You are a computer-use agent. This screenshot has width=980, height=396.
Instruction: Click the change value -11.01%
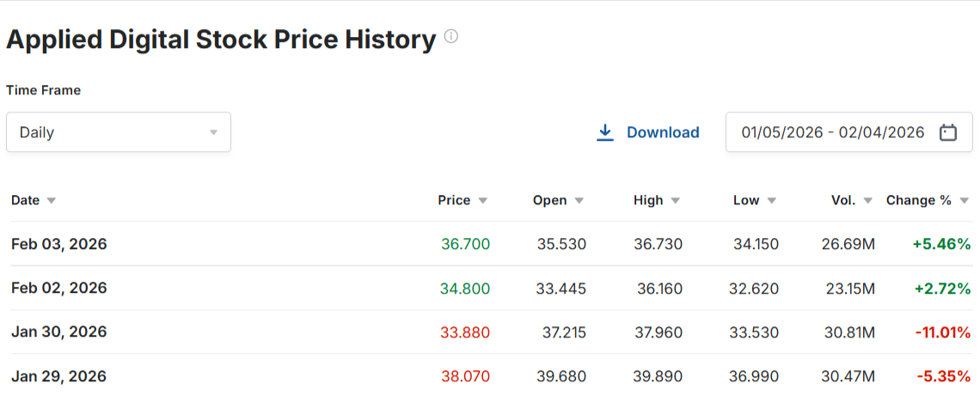(943, 332)
